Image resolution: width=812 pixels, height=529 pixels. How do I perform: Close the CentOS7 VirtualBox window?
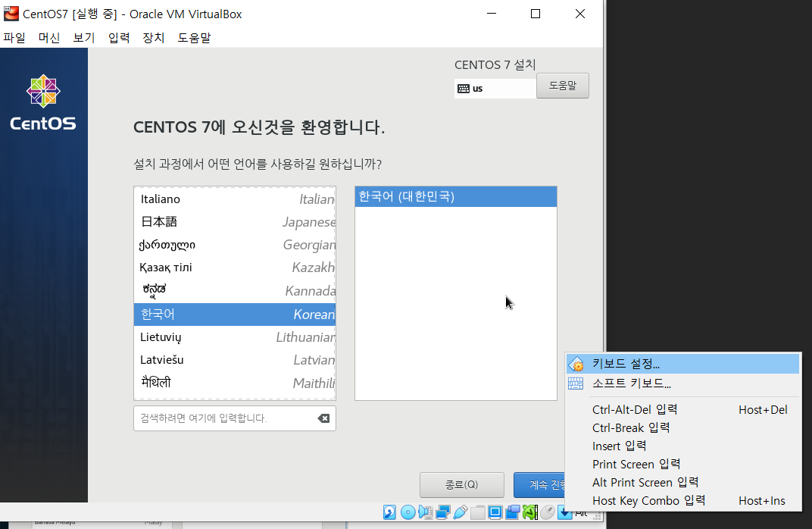580,14
